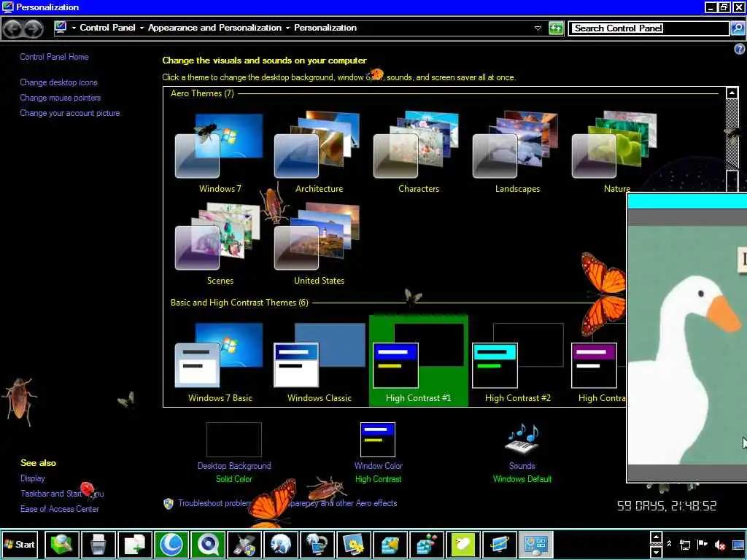Viewport: 747px width, 560px height.
Task: Select the Windows 7 Aero theme
Action: [219, 152]
